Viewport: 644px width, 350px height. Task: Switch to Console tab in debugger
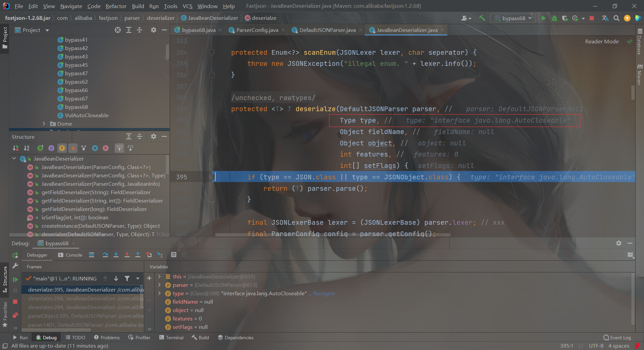[70, 255]
